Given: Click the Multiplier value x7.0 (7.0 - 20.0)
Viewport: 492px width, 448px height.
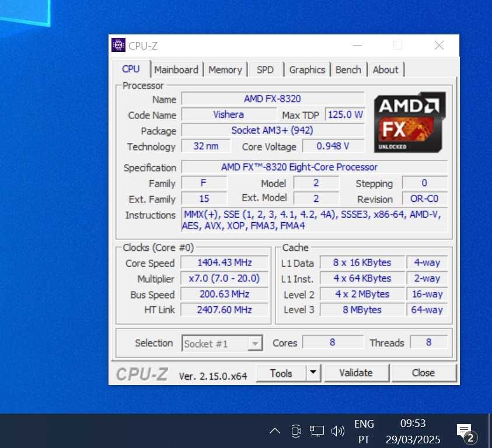Looking at the screenshot, I should click(224, 278).
